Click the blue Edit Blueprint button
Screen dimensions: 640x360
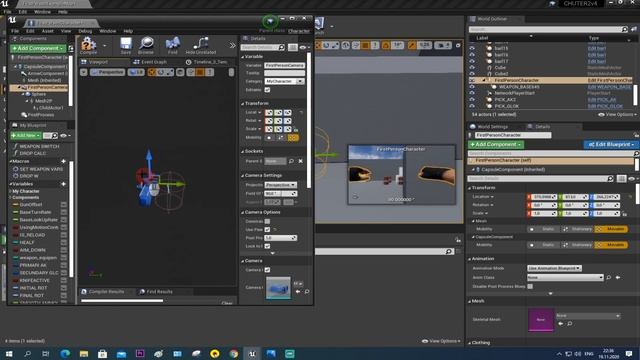(x=610, y=144)
